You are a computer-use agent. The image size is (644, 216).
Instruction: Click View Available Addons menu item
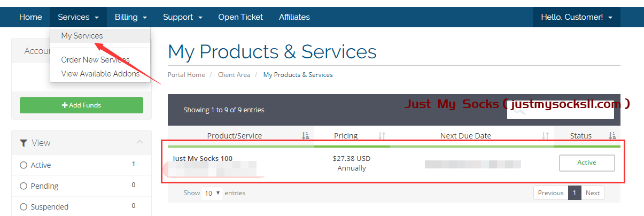(100, 74)
